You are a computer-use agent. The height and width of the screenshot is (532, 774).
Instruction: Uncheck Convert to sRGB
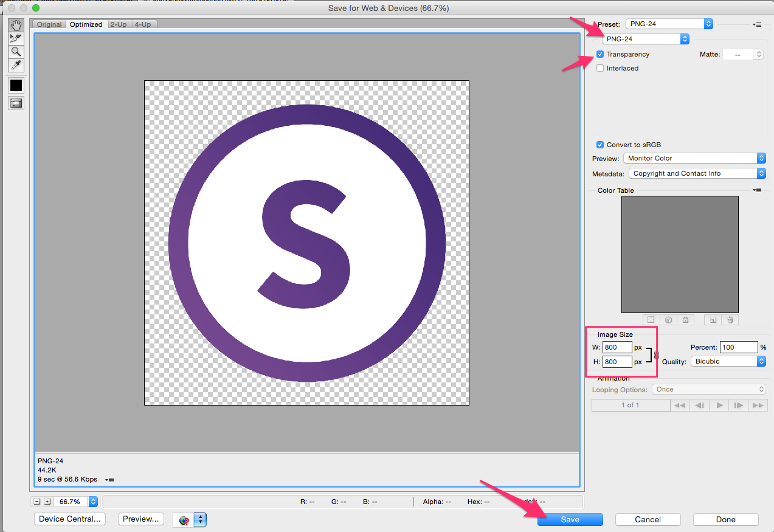[x=600, y=144]
